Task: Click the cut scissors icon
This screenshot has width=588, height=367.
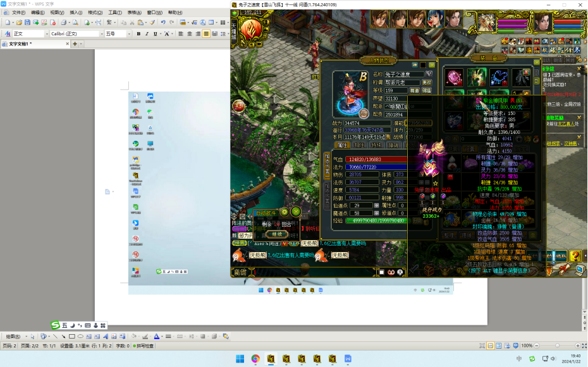Action: (132, 23)
